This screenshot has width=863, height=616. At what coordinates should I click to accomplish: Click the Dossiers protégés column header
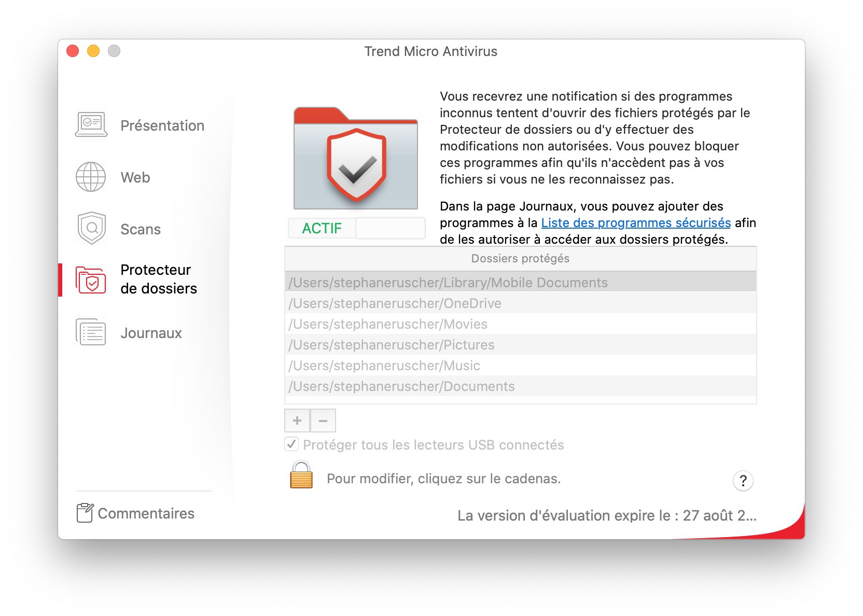point(520,258)
